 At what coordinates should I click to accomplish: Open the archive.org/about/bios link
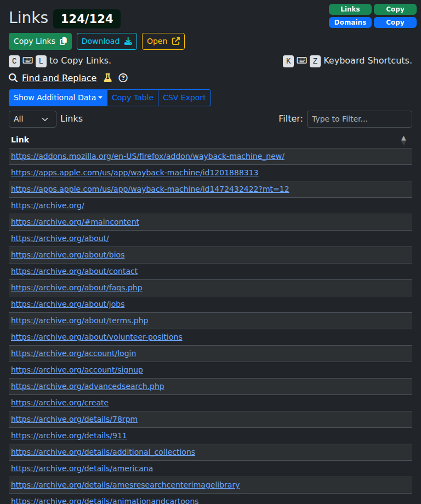click(x=67, y=255)
